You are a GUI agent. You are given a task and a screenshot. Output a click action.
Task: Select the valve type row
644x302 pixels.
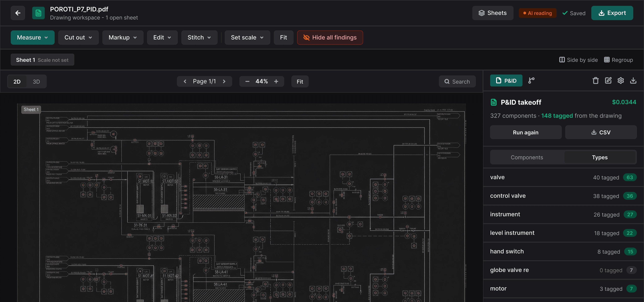coord(563,177)
